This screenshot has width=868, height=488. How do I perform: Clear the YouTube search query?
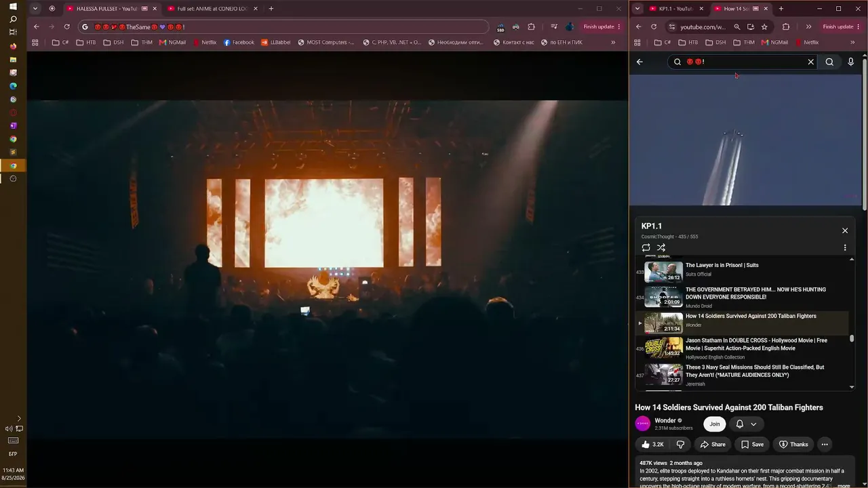pos(810,62)
